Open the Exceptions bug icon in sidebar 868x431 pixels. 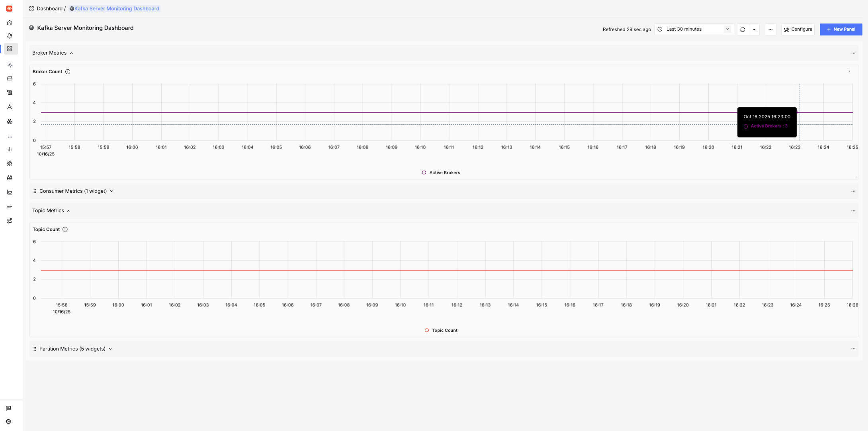coord(10,163)
